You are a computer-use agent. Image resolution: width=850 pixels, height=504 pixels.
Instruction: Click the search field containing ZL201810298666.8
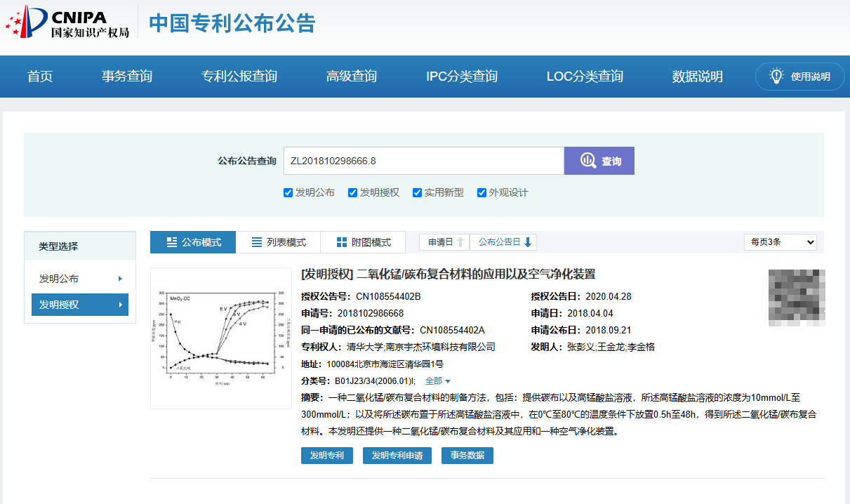pos(424,161)
